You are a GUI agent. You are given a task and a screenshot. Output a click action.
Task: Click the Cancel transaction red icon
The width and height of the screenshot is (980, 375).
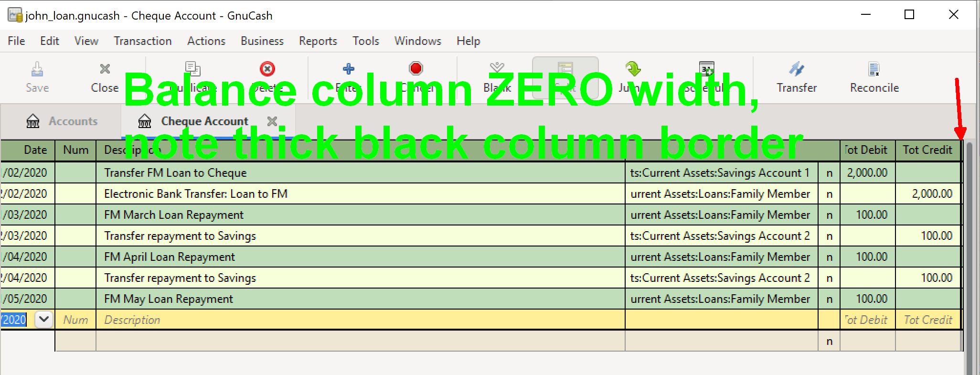coord(416,69)
